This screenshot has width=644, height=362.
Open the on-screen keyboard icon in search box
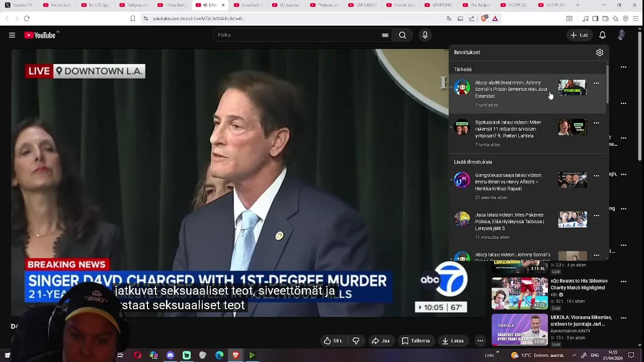click(385, 35)
